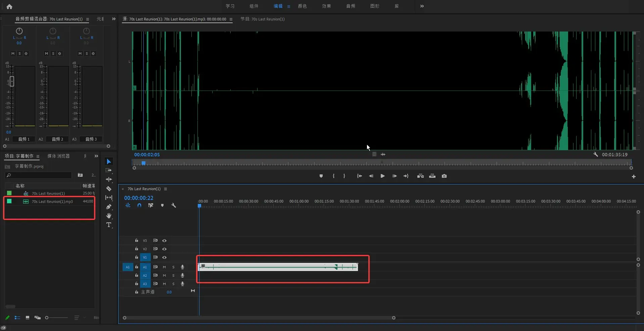
Task: Toggle V2 track output eye
Action: click(164, 249)
